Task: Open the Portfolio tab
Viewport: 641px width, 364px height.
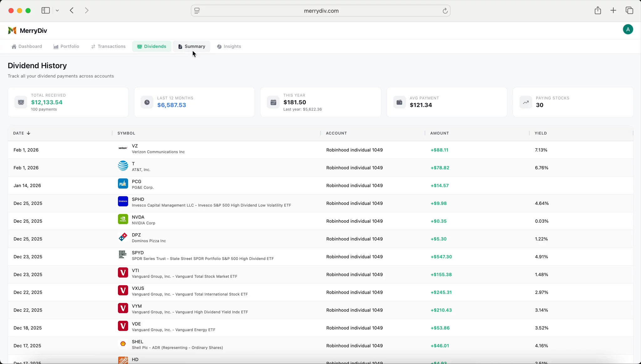Action: 66,47
